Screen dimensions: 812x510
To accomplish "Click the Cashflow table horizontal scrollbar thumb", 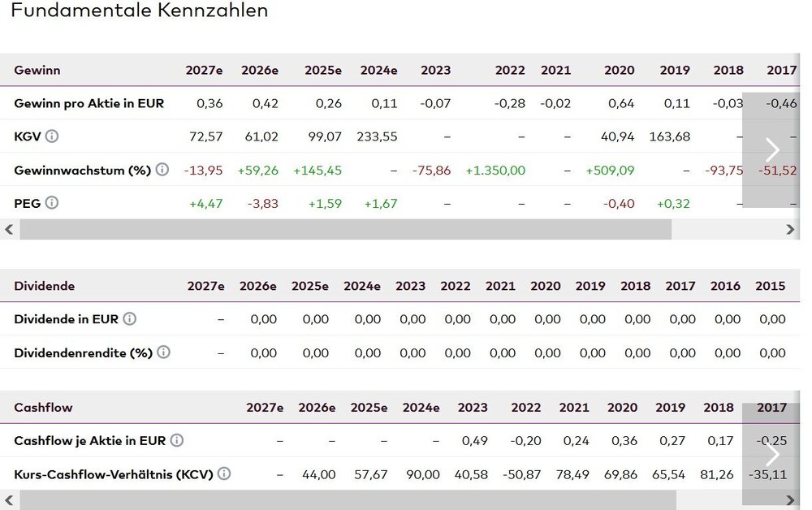I will (345, 499).
